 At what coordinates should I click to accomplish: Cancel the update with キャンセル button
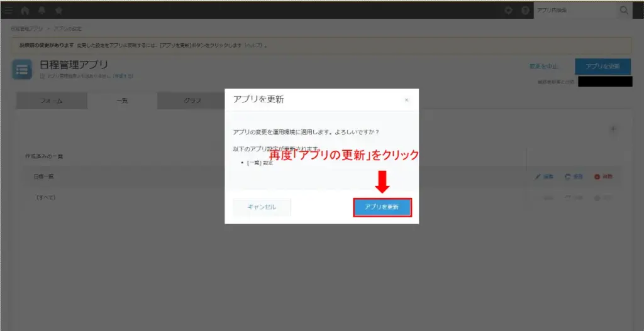tap(262, 207)
